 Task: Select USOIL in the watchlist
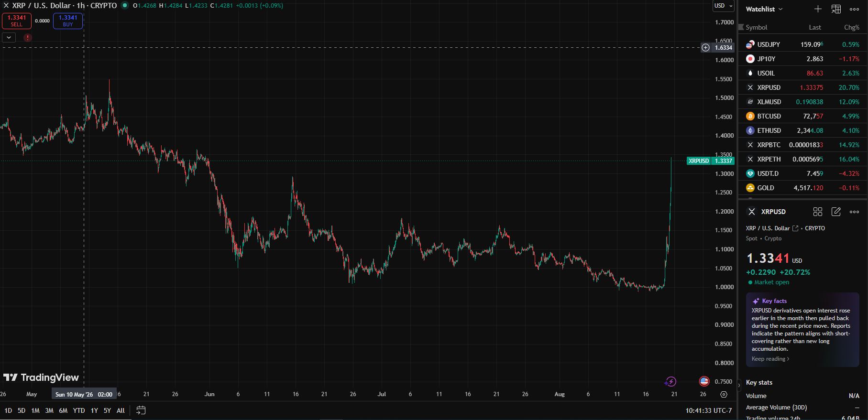pos(803,73)
